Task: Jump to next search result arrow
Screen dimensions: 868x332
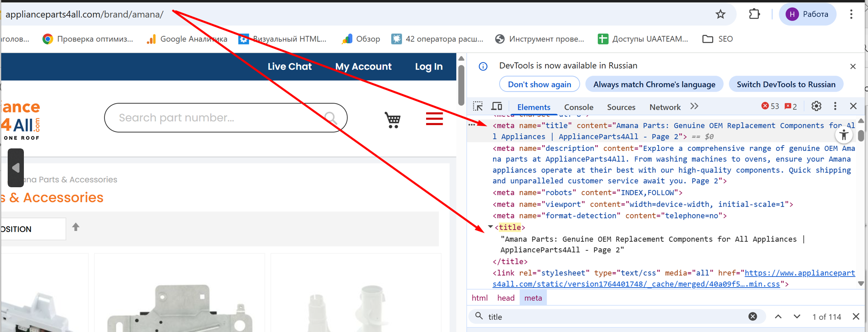Action: click(796, 317)
